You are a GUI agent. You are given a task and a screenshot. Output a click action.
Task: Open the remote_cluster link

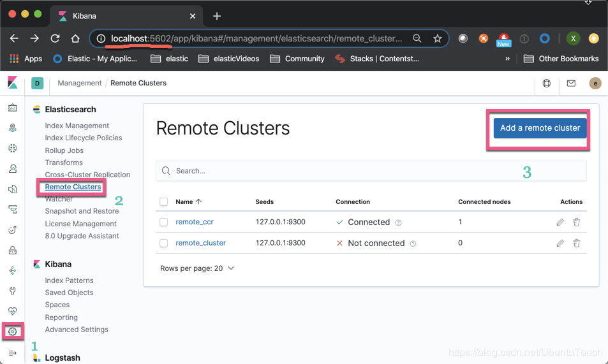point(200,243)
